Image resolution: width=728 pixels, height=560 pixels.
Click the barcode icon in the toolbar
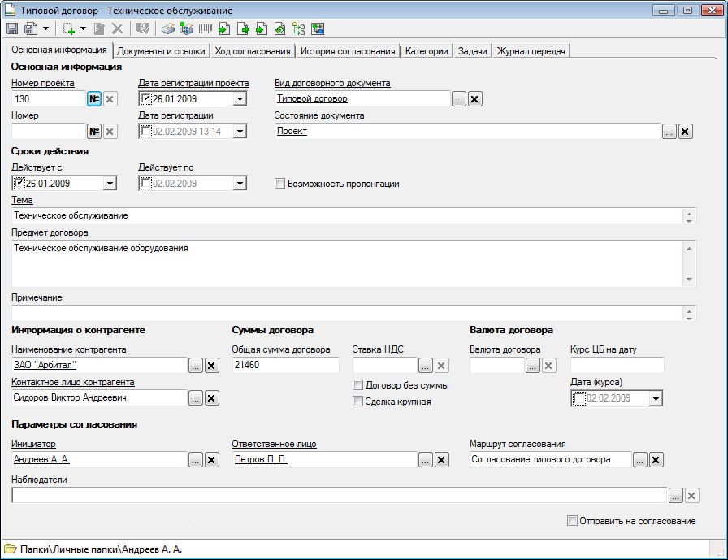(x=203, y=28)
